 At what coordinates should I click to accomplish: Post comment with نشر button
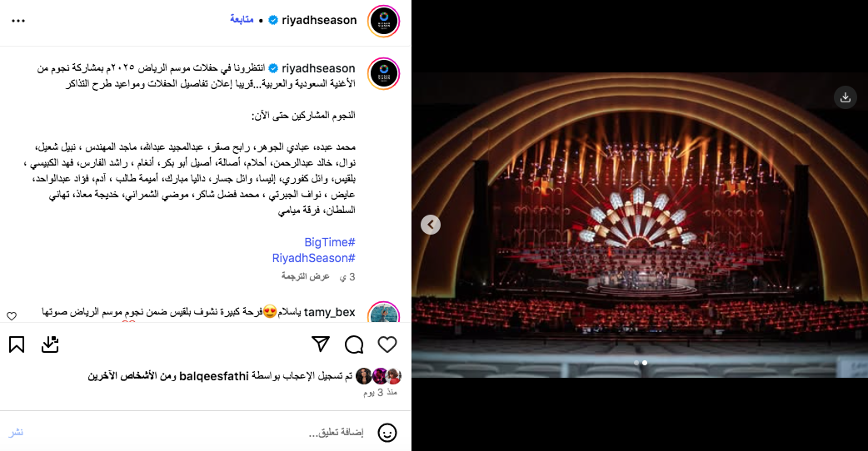pos(16,432)
